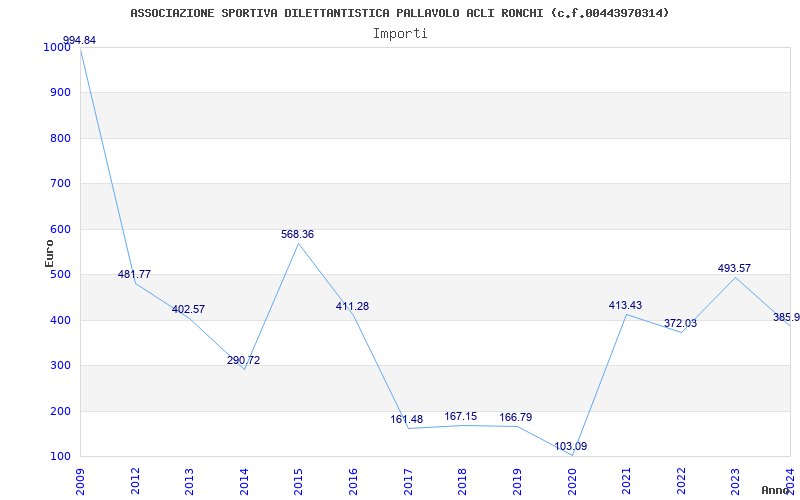Click the 1000 y-axis tick label
800x500 pixels.
coord(57,47)
